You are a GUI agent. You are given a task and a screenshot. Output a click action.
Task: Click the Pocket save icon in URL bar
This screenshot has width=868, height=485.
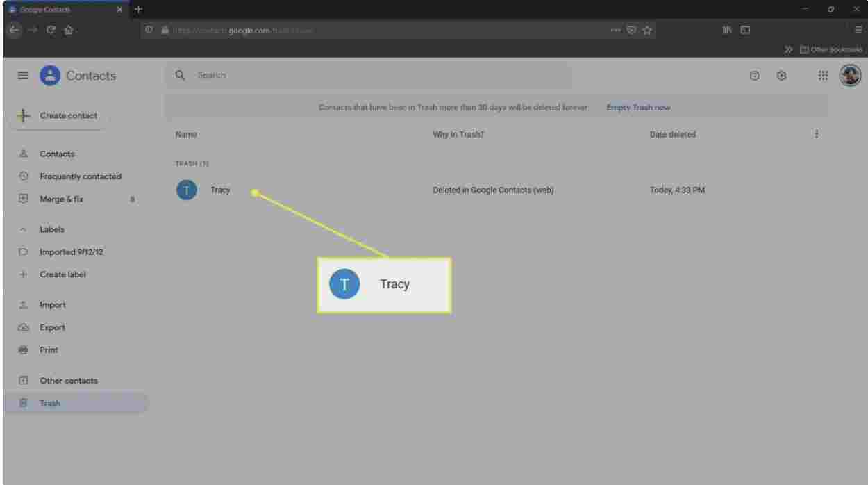click(631, 30)
